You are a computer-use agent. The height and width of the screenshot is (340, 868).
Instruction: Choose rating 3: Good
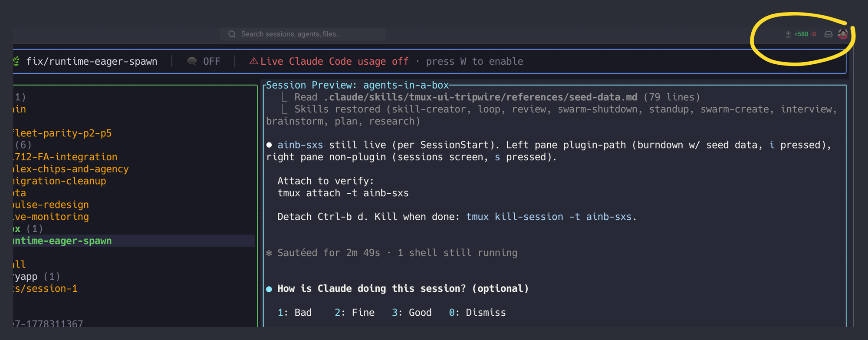coord(411,313)
